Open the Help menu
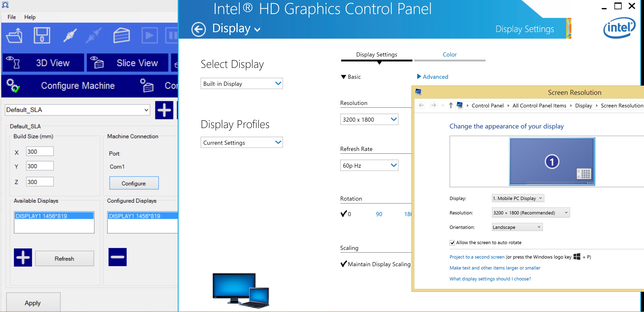Image resolution: width=644 pixels, height=312 pixels. [30, 17]
